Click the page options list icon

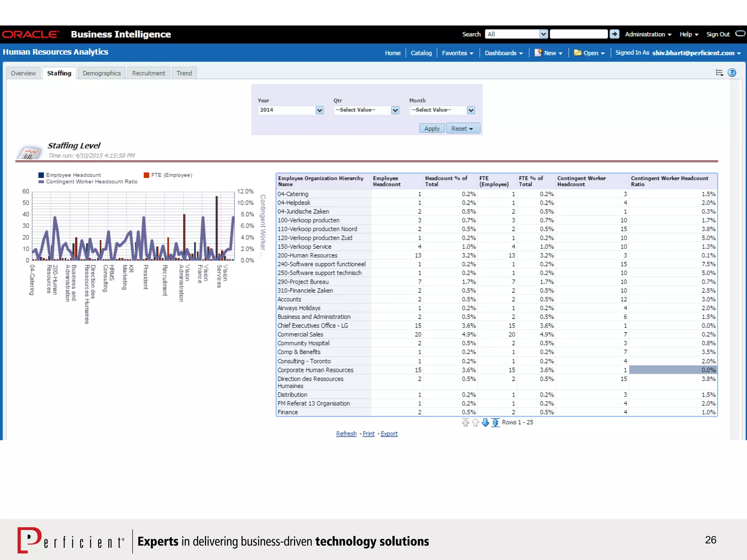[719, 73]
